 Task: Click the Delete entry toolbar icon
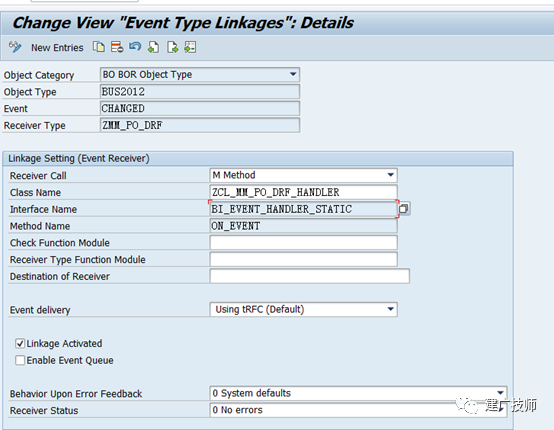117,47
